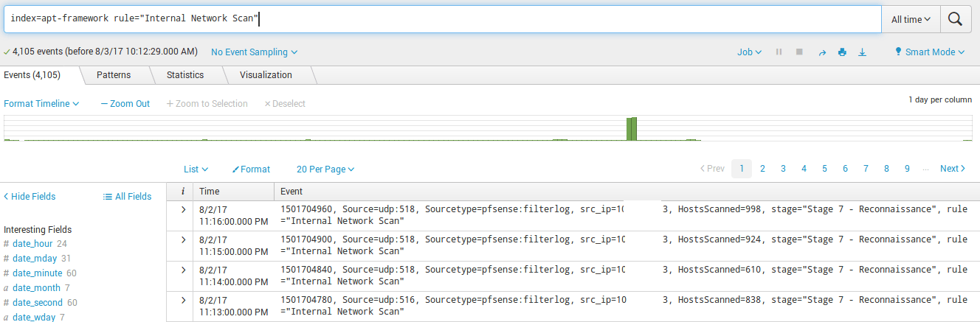This screenshot has width=980, height=322.
Task: Open the Smart Mode dropdown
Action: (929, 52)
